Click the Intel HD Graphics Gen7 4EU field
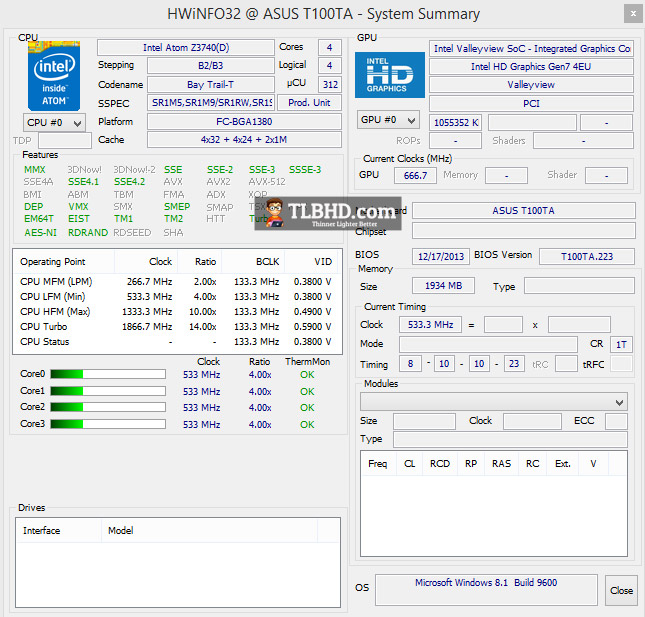This screenshot has width=645, height=617. click(531, 67)
